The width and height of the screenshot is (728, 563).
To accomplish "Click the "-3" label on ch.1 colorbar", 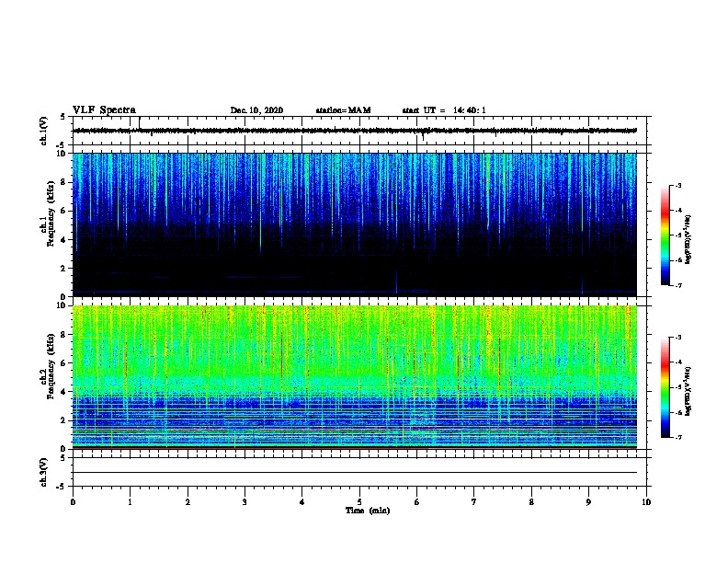I will [678, 185].
